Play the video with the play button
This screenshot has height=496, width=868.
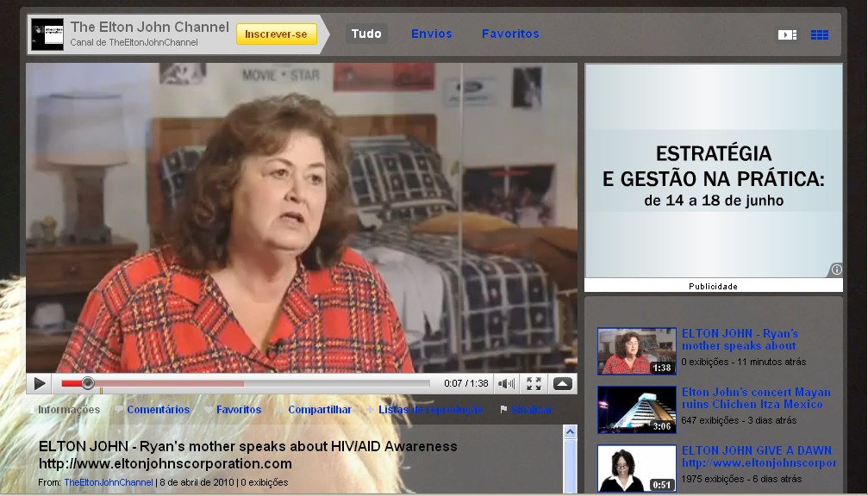[x=40, y=383]
